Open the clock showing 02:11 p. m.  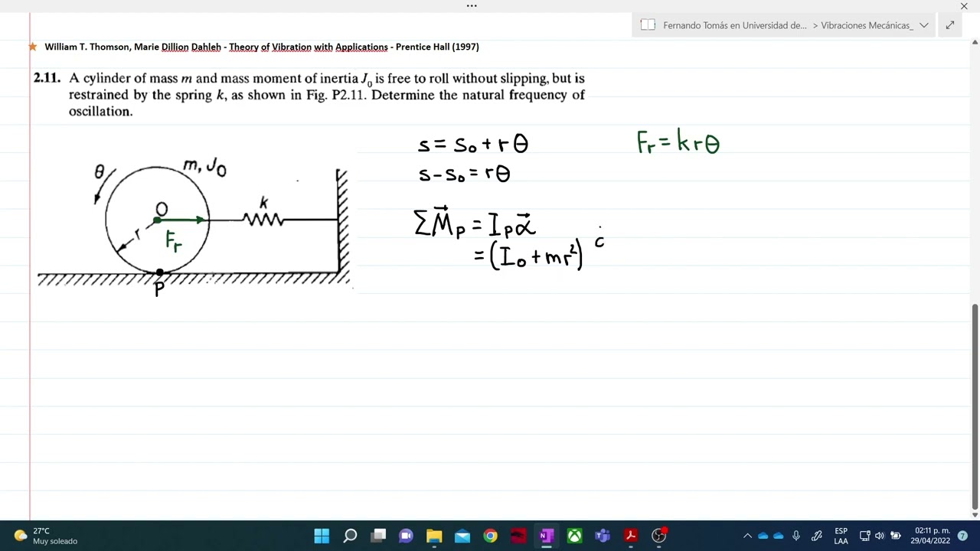click(x=930, y=536)
